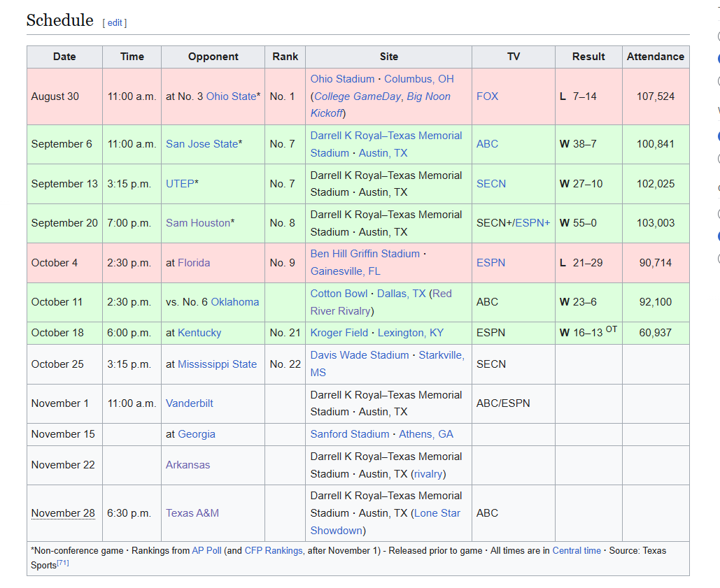Select the L 21–29 result cell

[588, 263]
